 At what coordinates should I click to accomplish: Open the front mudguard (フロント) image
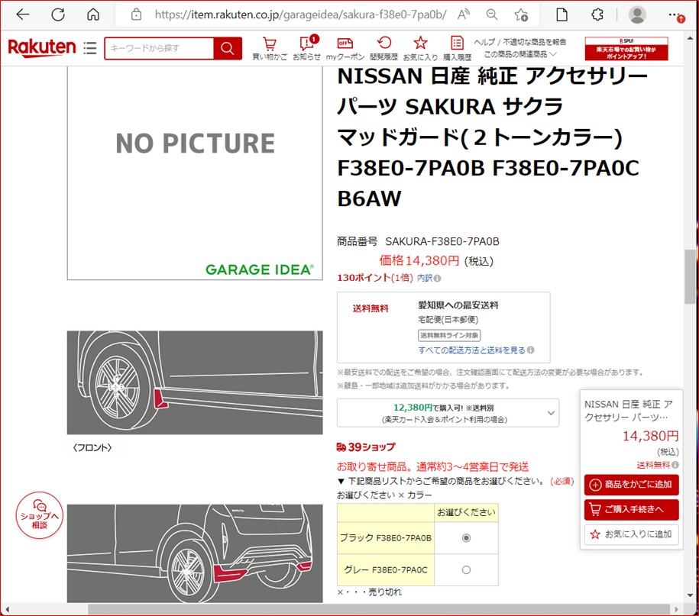195,382
